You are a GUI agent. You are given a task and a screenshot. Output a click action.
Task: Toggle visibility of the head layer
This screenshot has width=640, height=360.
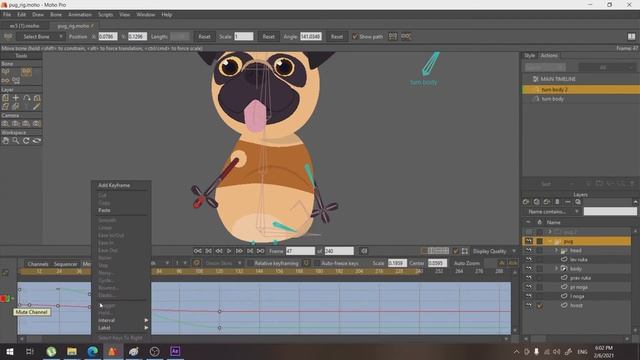tap(529, 250)
